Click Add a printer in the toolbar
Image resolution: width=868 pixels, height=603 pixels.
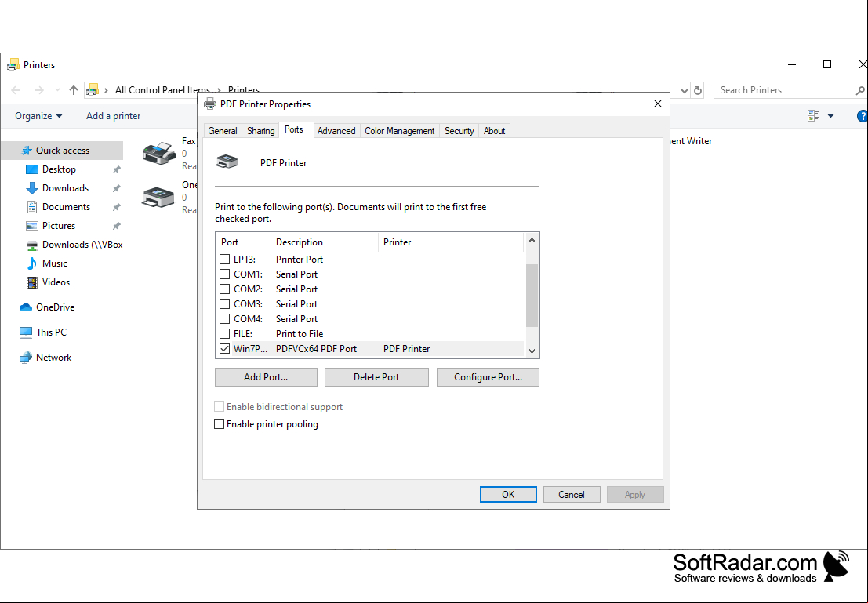[114, 116]
